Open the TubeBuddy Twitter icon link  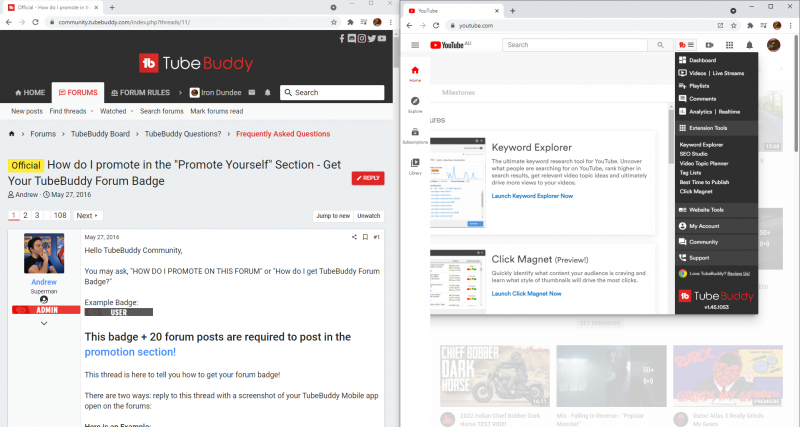370,38
